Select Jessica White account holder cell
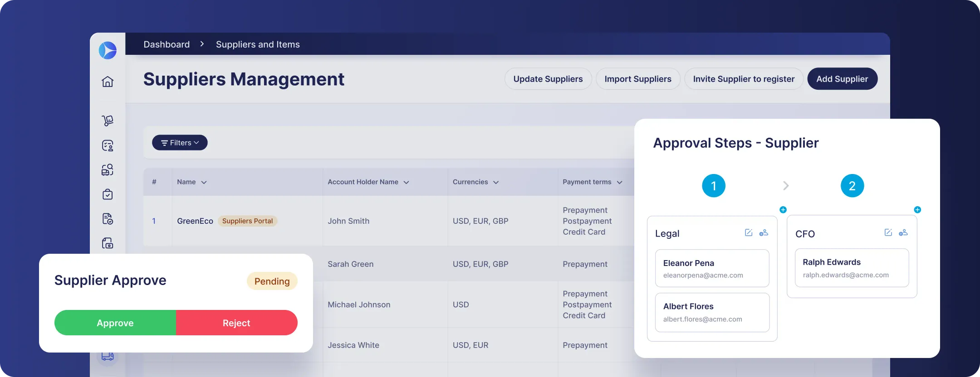The height and width of the screenshot is (377, 980). pos(353,345)
